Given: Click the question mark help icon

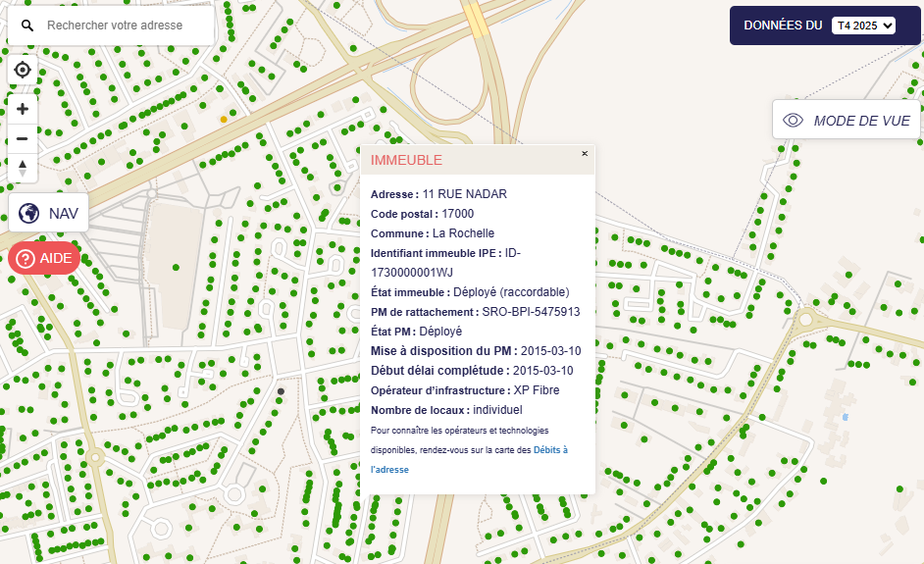Looking at the screenshot, I should pyautogui.click(x=26, y=259).
